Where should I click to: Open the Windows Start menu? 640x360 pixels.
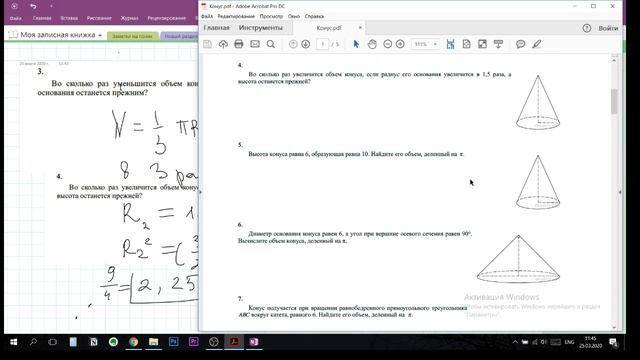(x=13, y=342)
